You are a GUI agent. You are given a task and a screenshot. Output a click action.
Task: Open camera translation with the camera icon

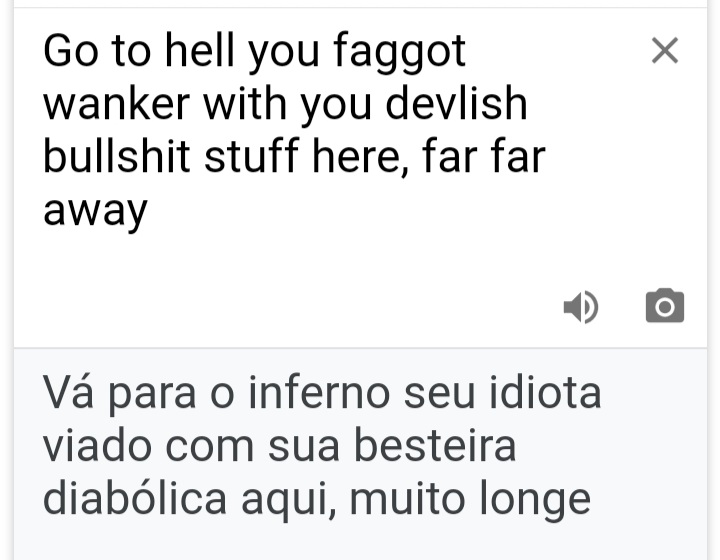coord(664,306)
